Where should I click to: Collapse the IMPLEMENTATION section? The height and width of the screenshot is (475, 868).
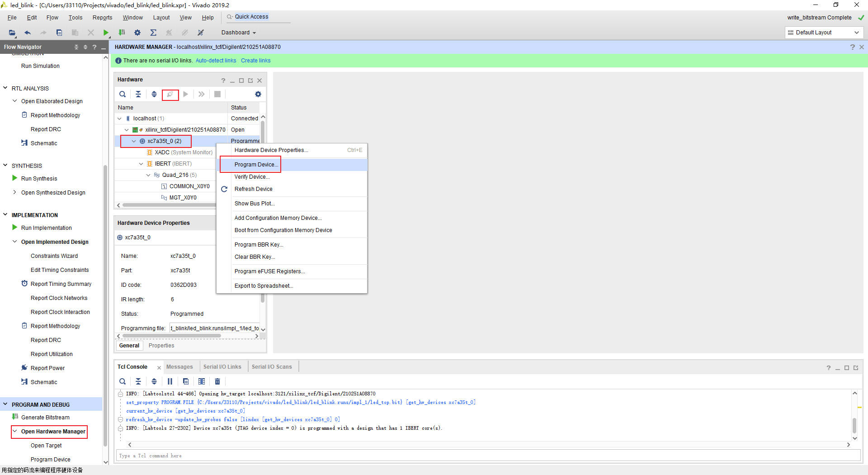[x=5, y=215]
